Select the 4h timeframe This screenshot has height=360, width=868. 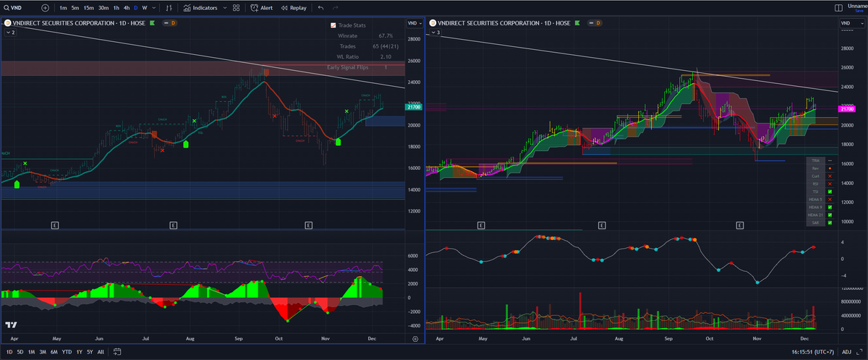click(126, 7)
